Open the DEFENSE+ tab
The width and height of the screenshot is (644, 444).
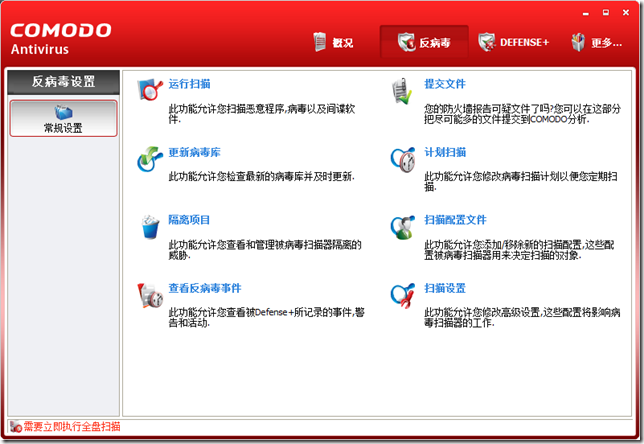513,42
